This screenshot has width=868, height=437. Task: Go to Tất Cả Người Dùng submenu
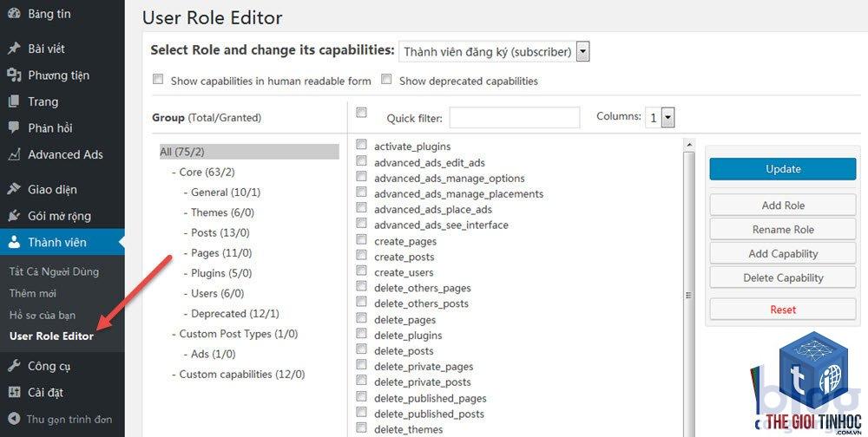54,271
